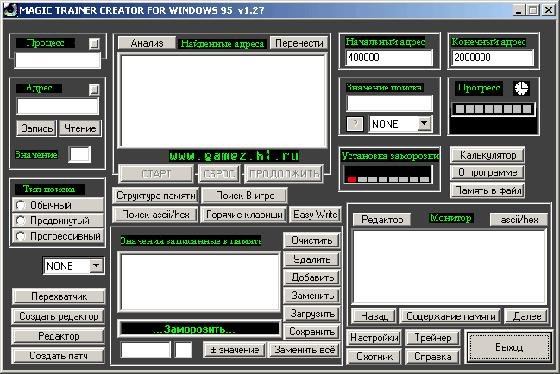
Task: Click Редактор button in left column
Action: click(59, 336)
